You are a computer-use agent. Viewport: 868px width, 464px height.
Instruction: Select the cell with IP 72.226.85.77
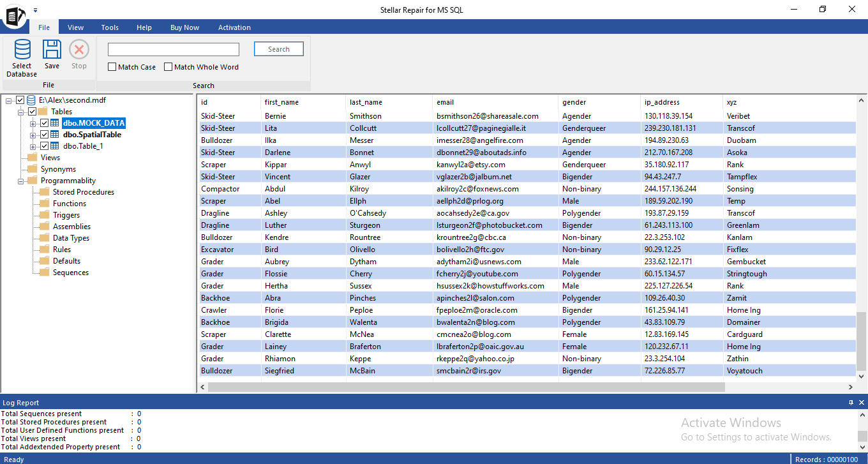pos(682,371)
